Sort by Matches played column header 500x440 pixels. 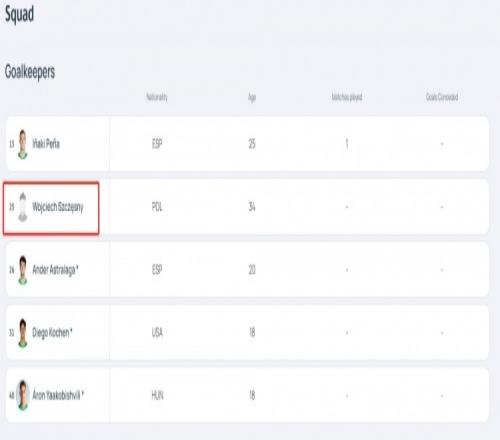coord(347,97)
